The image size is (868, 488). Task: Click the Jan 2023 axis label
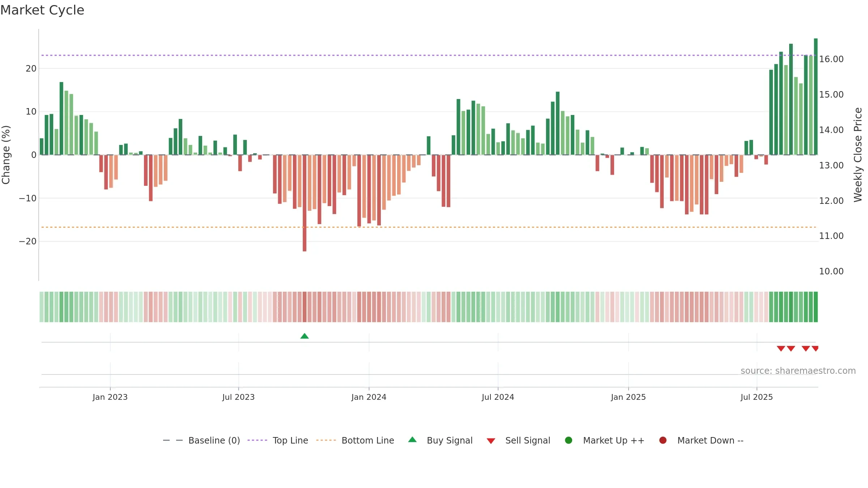click(110, 397)
